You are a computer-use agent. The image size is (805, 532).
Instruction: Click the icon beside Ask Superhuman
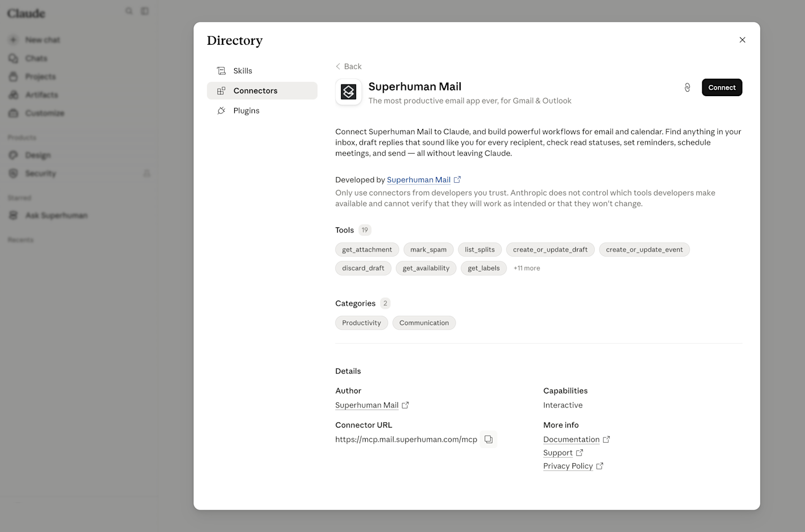[x=13, y=216]
